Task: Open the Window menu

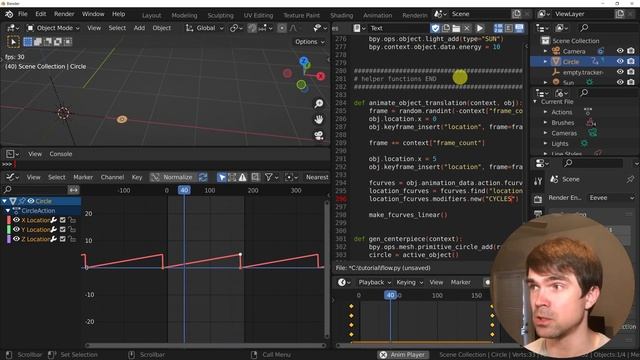Action: (x=93, y=14)
